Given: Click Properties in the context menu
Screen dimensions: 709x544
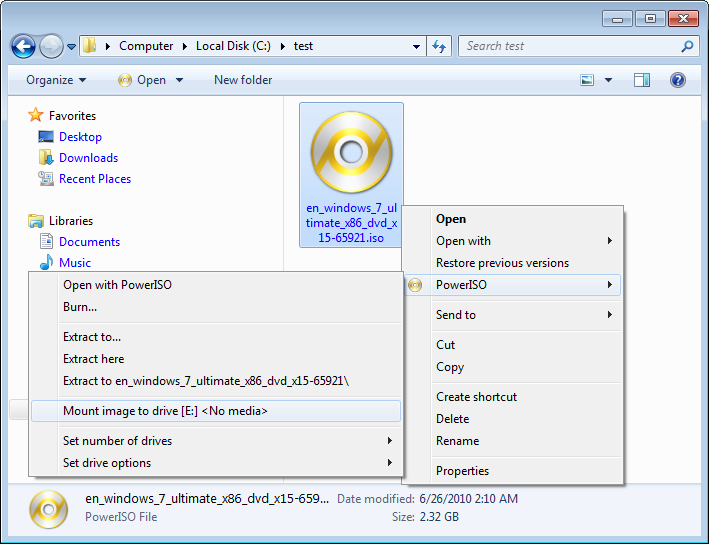Looking at the screenshot, I should click(x=462, y=471).
